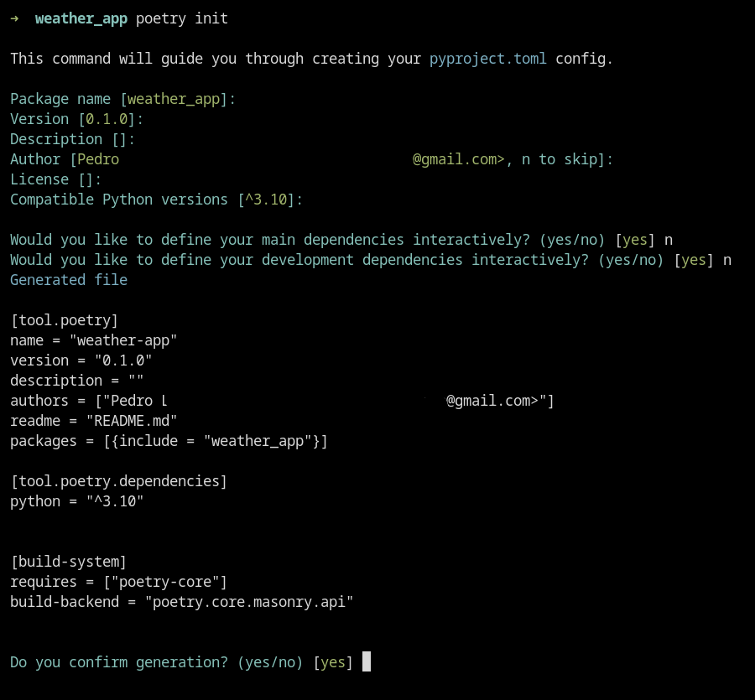Click the [tool.poetry] section header
755x700 pixels.
point(65,320)
